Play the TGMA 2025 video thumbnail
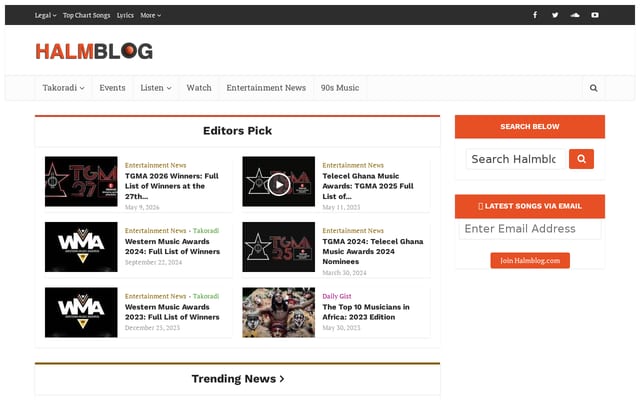The image size is (640, 400). click(279, 184)
